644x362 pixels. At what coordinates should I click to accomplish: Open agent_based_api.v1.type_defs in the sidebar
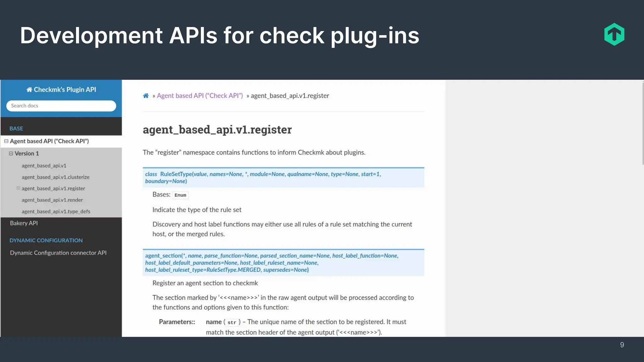click(x=56, y=211)
